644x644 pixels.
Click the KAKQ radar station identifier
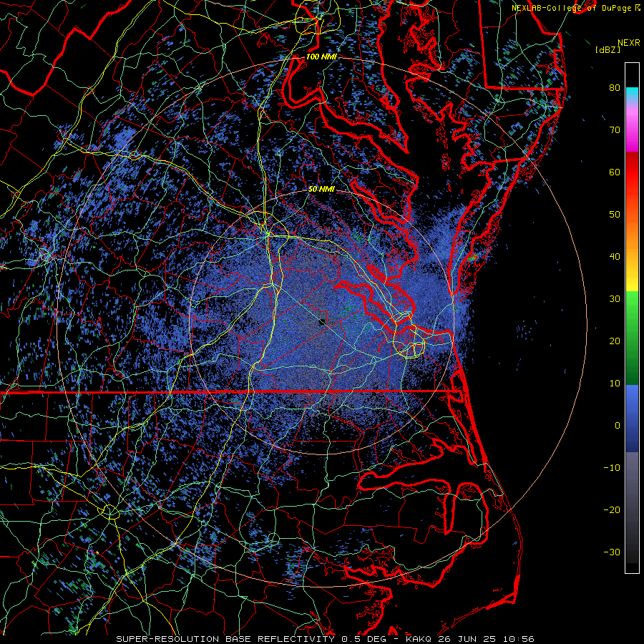[x=419, y=639]
